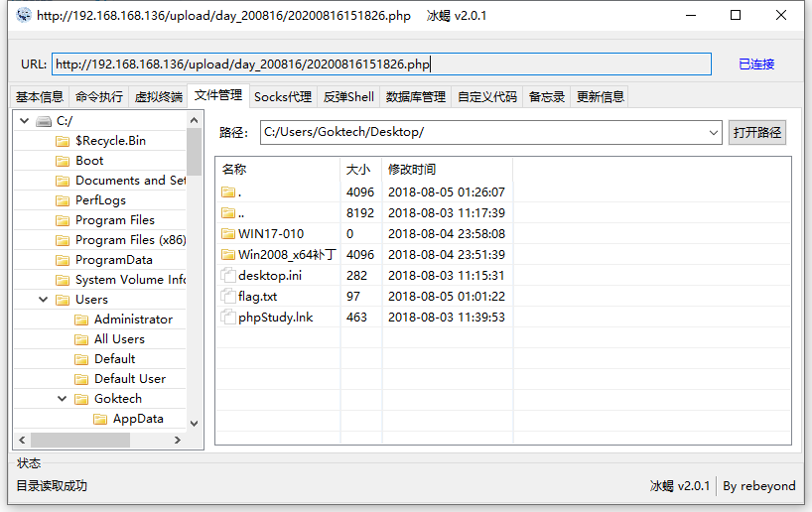812x512 pixels.
Task: Click the flag.txt file icon
Action: coord(228,296)
